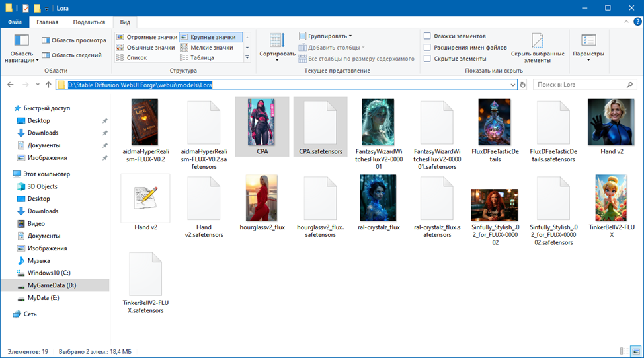The height and width of the screenshot is (358, 644).
Task: Click the Details pane (Область сведений) button
Action: tap(71, 55)
